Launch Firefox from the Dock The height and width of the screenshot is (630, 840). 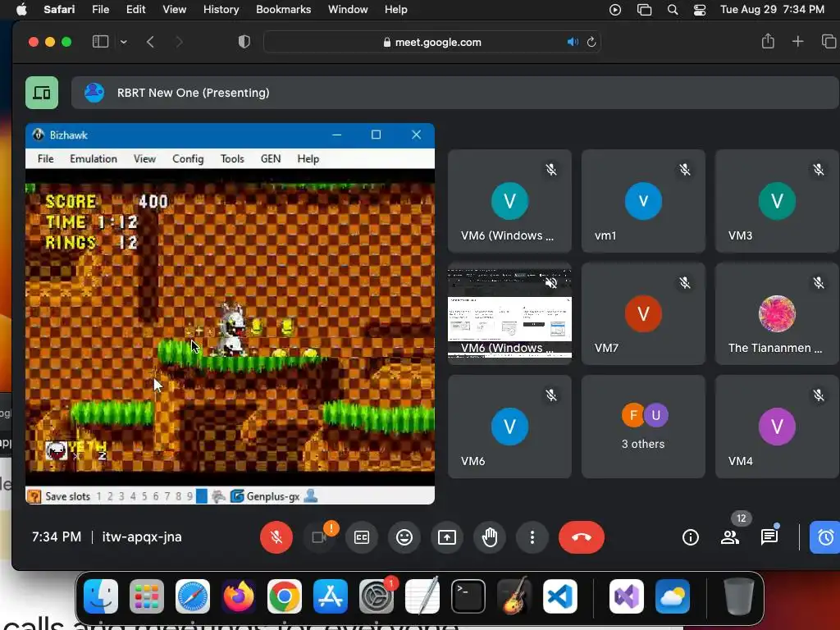(239, 596)
